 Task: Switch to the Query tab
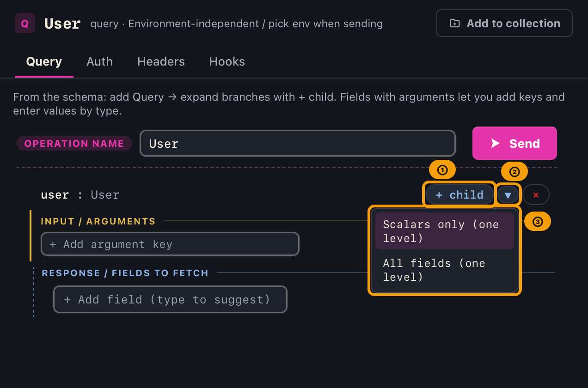(44, 61)
